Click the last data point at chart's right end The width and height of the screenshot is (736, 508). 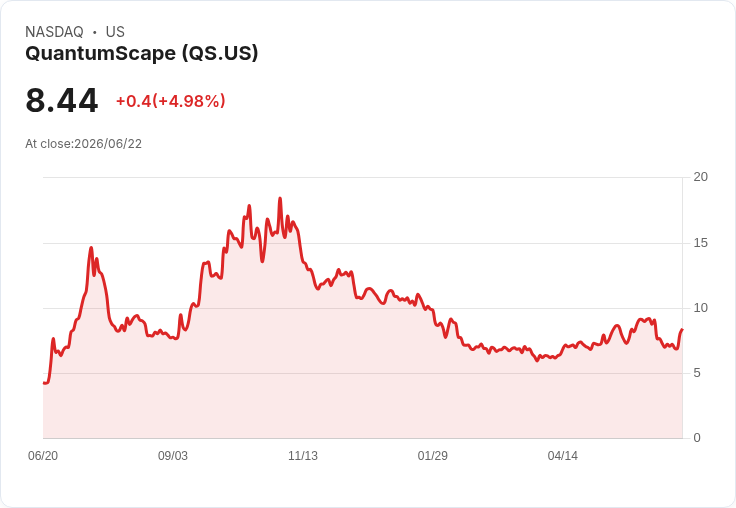point(682,330)
